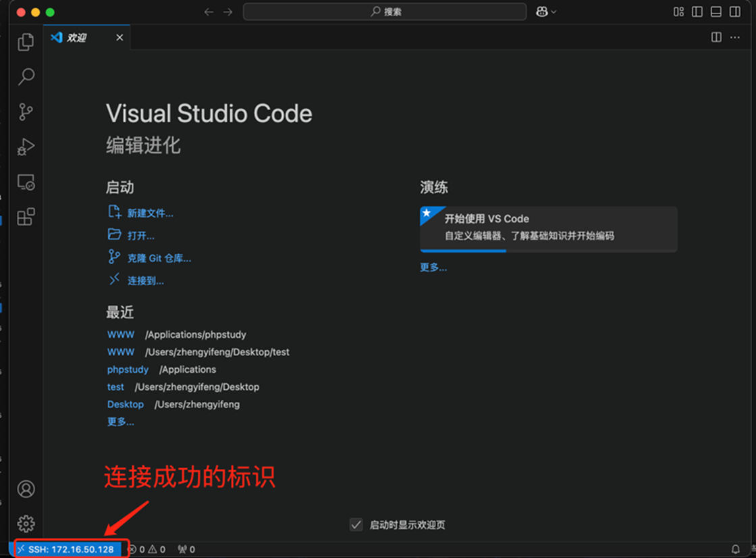Expand the Copilot dropdown chevron

(553, 11)
